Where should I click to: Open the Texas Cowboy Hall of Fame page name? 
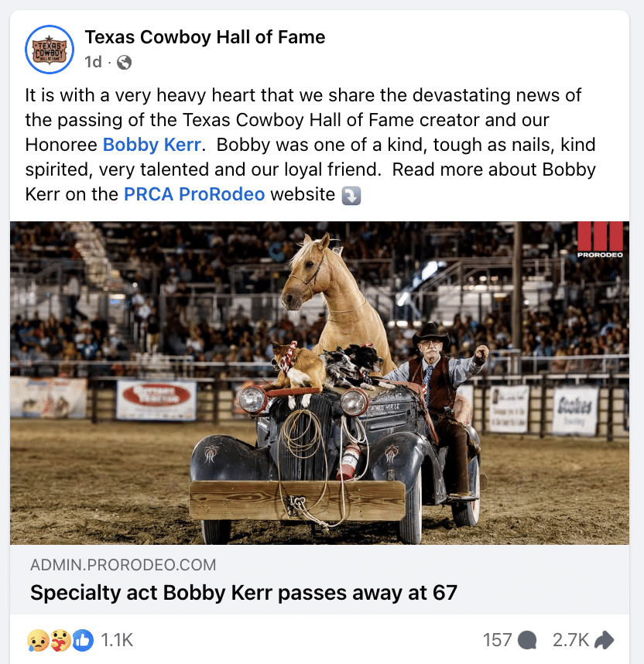[204, 37]
